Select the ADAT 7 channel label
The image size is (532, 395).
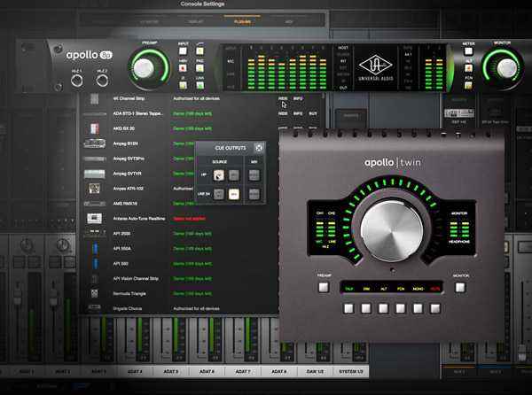[x=243, y=372]
